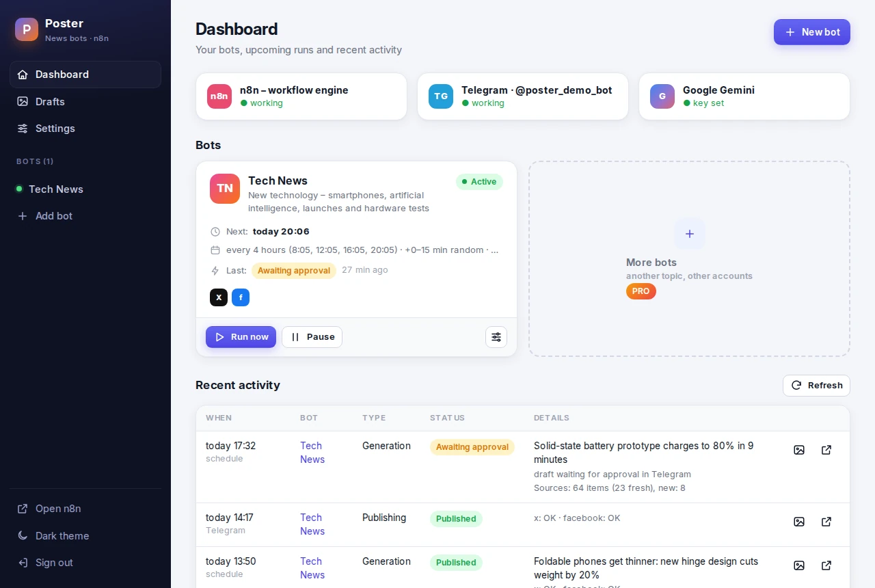Click the plus icon in More bots
The height and width of the screenshot is (588, 875).
pos(690,234)
